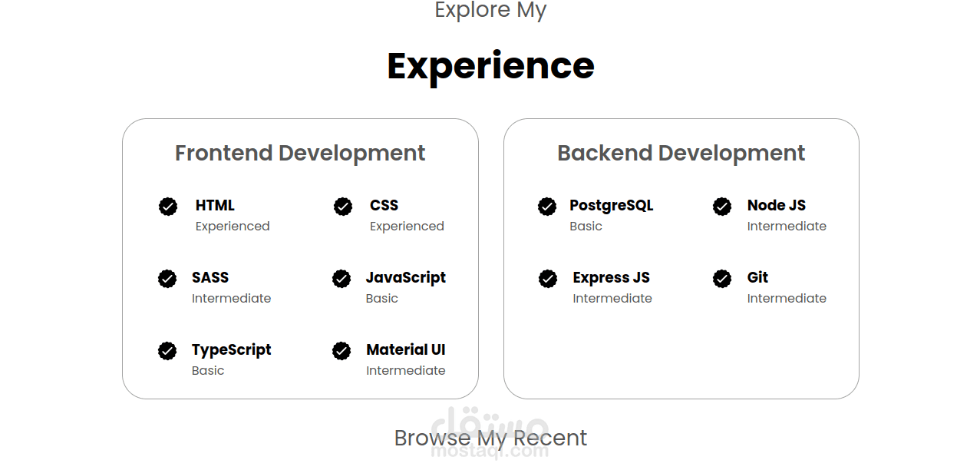Click the Browse My Recent text

(490, 438)
